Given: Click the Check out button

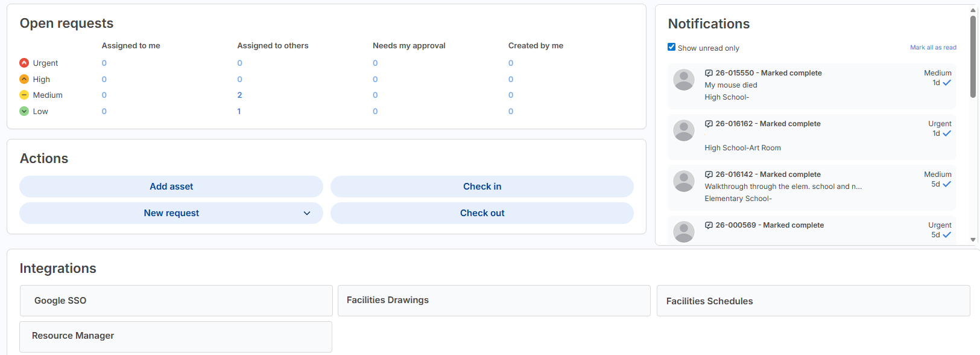Looking at the screenshot, I should coord(482,213).
